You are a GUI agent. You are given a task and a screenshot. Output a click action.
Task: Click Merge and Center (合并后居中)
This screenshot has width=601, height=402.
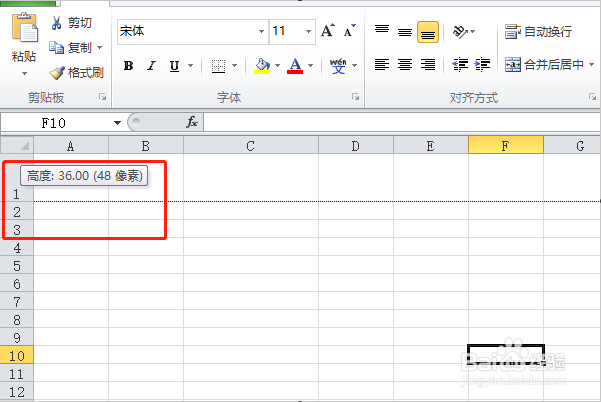[544, 64]
